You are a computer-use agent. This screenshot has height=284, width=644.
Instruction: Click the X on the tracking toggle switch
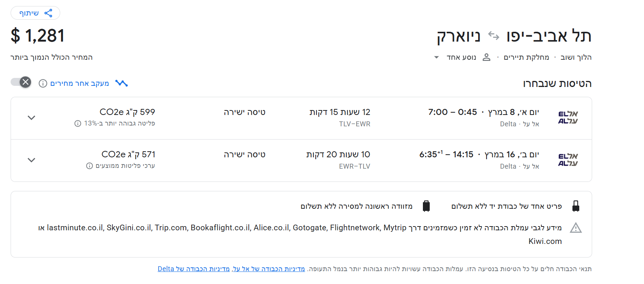[25, 82]
